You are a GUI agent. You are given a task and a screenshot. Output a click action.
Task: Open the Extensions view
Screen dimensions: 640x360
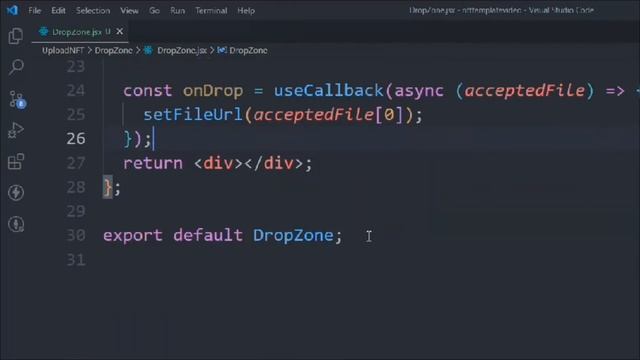(16, 162)
